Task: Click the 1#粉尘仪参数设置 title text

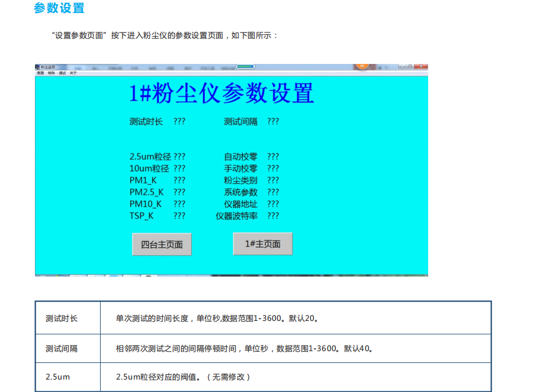Action: tap(221, 93)
